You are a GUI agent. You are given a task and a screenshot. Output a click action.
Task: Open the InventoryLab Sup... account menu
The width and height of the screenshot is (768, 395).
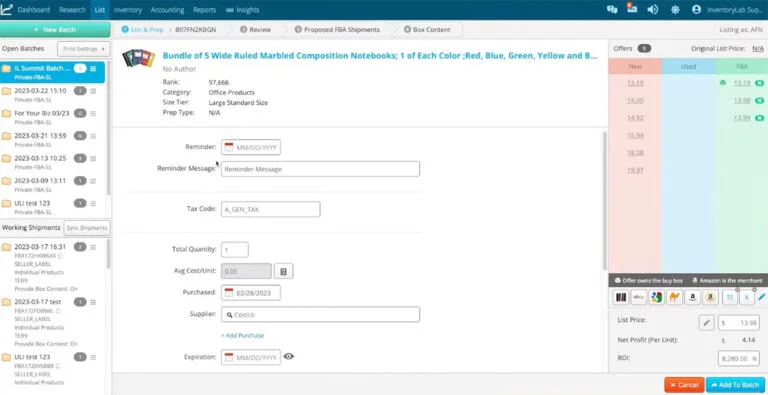pos(727,9)
